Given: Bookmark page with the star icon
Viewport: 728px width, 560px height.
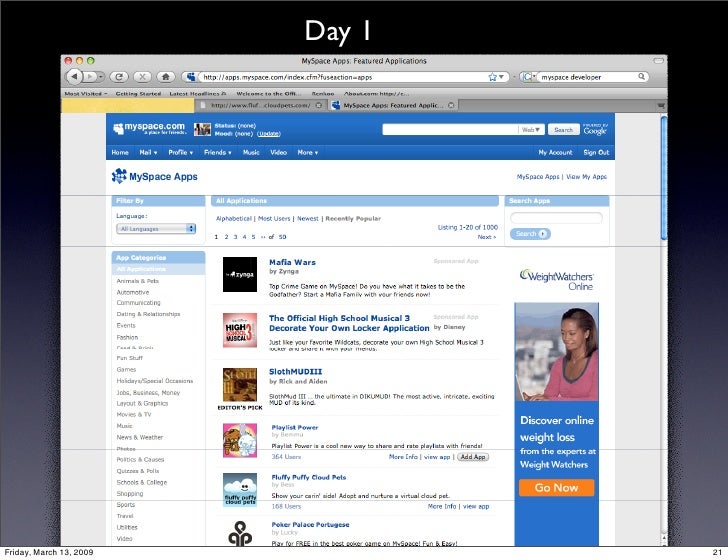Looking at the screenshot, I should pyautogui.click(x=492, y=77).
